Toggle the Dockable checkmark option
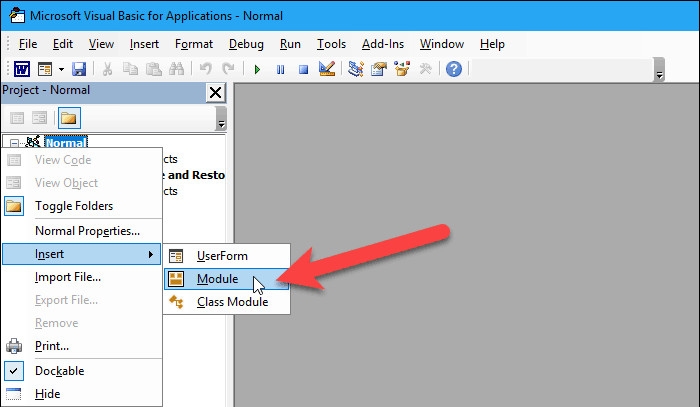 pos(82,371)
